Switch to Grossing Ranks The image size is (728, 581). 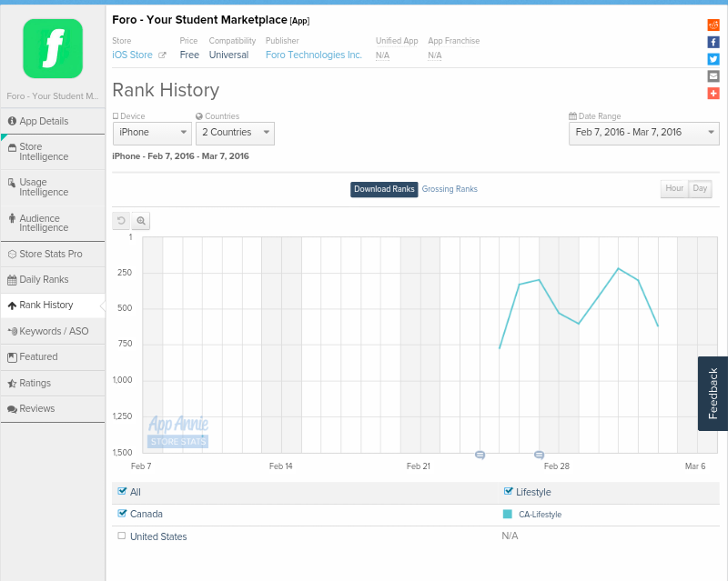click(x=450, y=189)
